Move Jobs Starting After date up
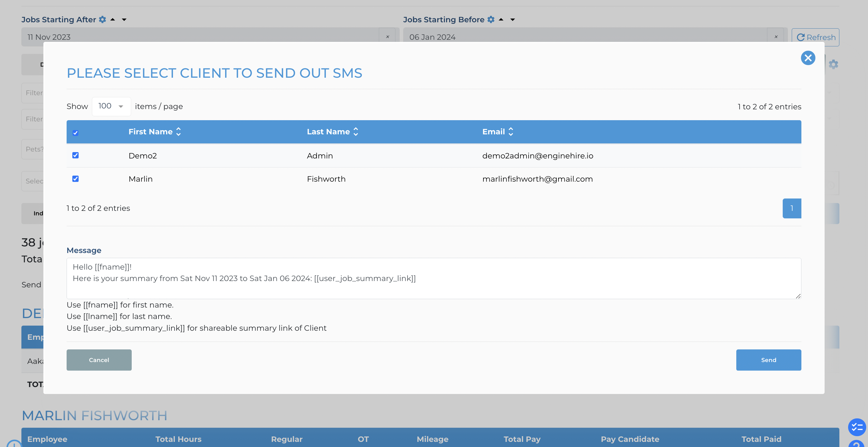The height and width of the screenshot is (447, 868). (x=113, y=20)
